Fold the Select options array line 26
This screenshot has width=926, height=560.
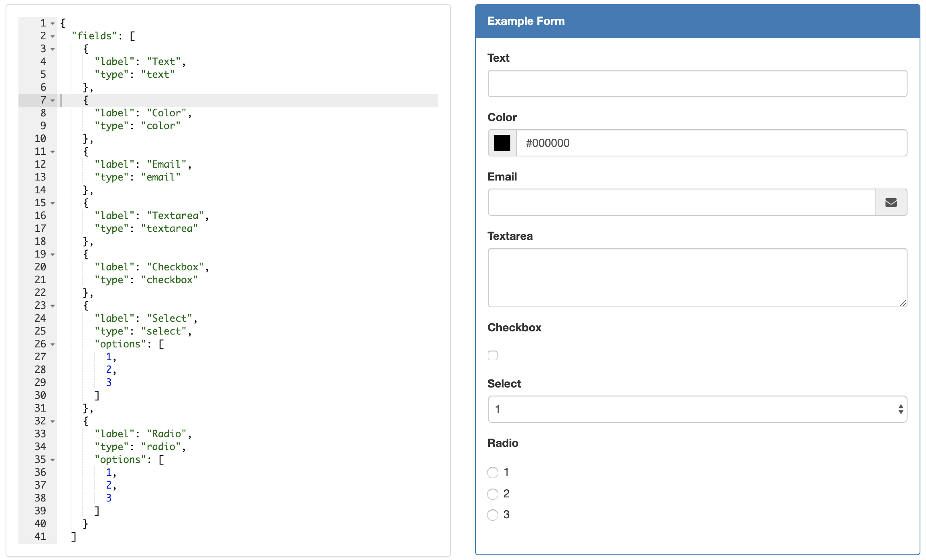tap(53, 345)
